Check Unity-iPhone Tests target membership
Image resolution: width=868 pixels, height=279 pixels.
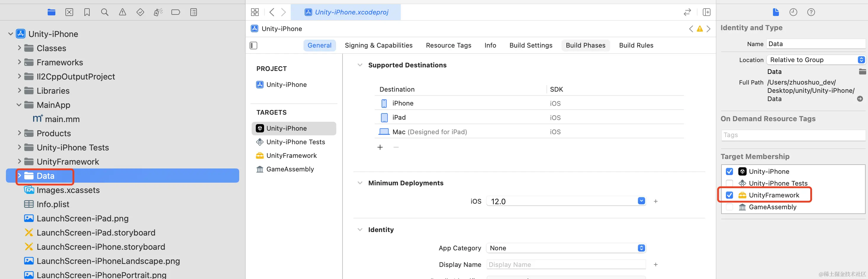click(729, 184)
